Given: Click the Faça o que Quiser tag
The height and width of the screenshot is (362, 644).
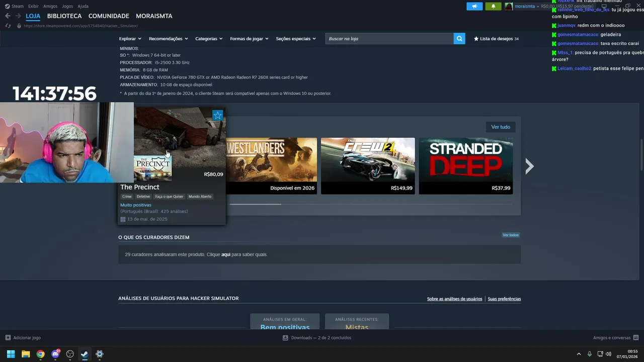Looking at the screenshot, I should click(x=169, y=197).
